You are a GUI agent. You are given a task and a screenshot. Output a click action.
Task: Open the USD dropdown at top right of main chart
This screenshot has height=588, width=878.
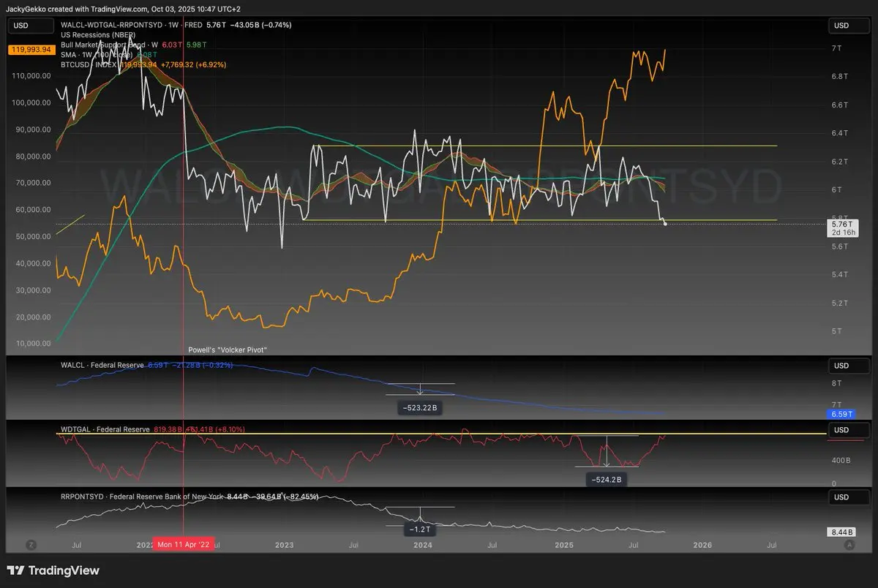(x=841, y=26)
